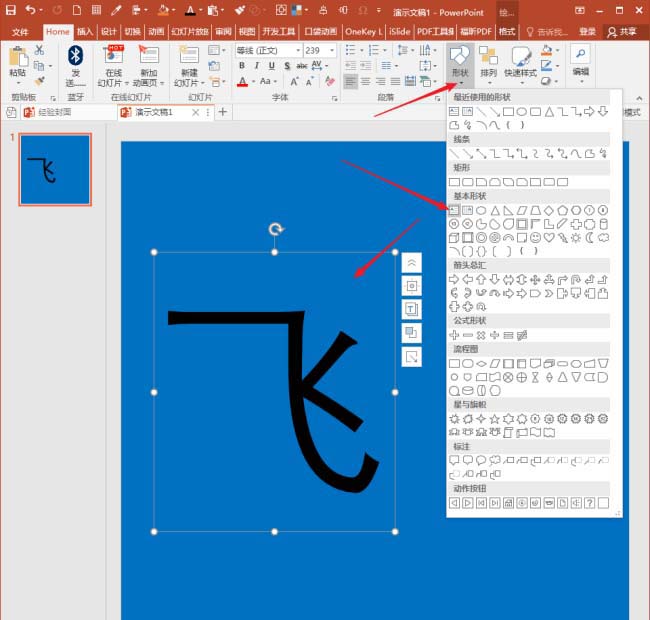Click the Save icon in quick access toolbar

(10, 10)
